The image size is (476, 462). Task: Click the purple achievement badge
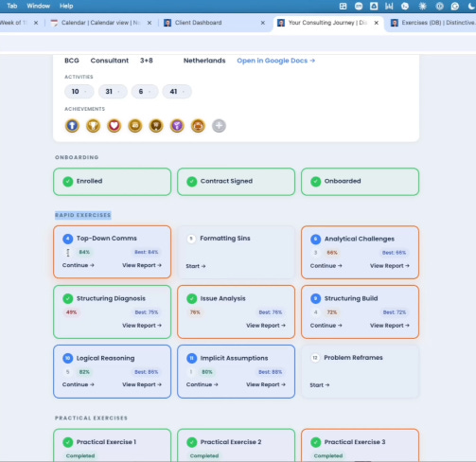pos(177,126)
